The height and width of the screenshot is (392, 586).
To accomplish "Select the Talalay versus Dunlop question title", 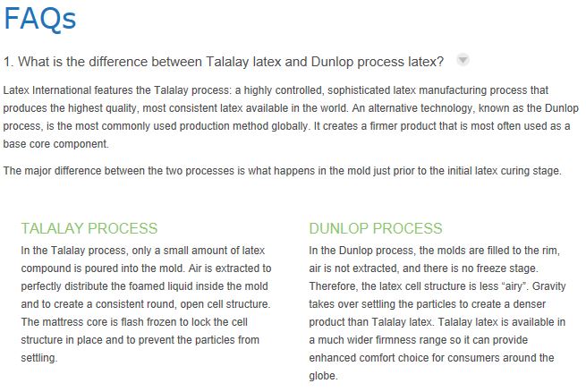I will point(224,62).
